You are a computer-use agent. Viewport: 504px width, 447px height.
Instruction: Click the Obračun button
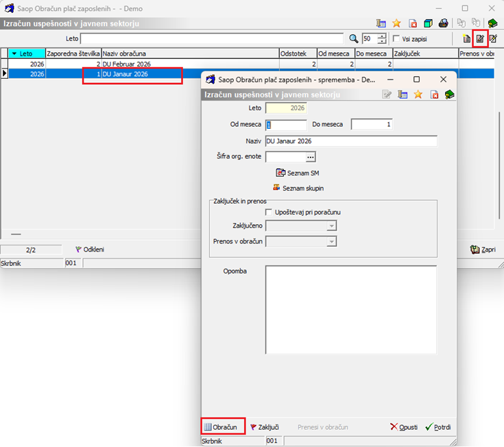point(221,427)
